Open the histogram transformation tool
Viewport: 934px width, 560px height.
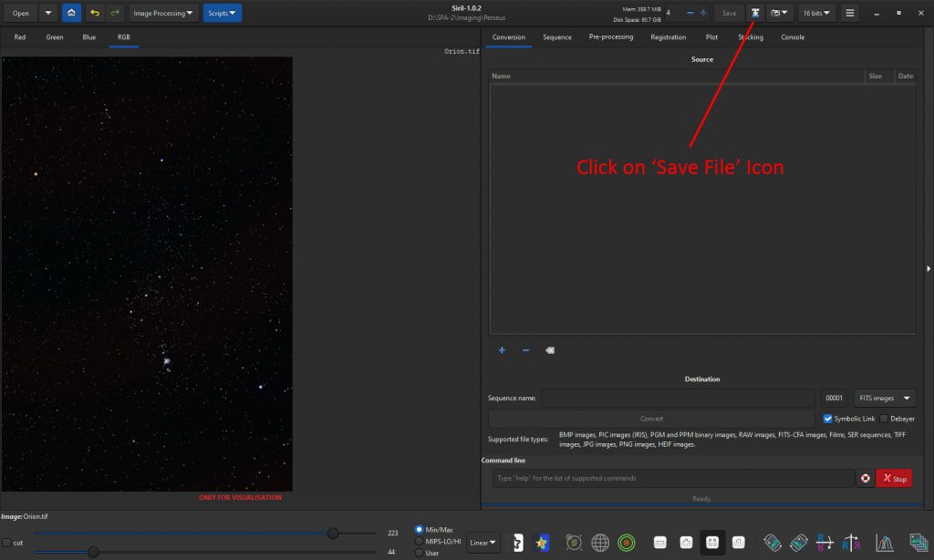884,542
